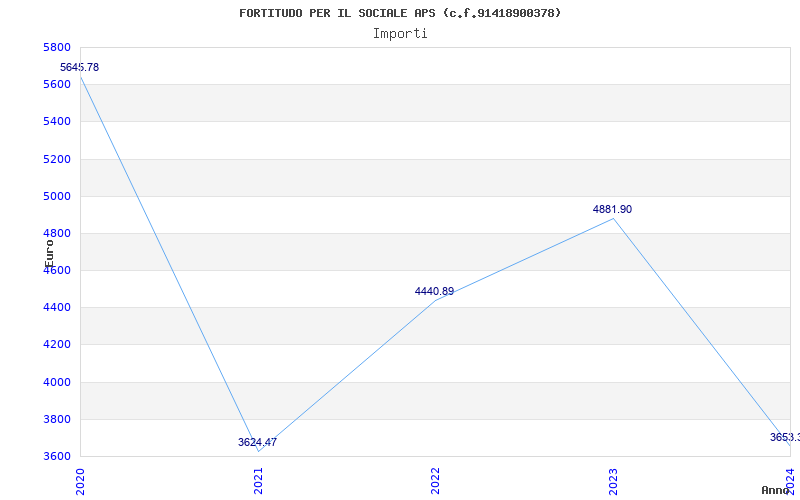
Task: Select the 5645.78 data point label
Action: click(79, 67)
